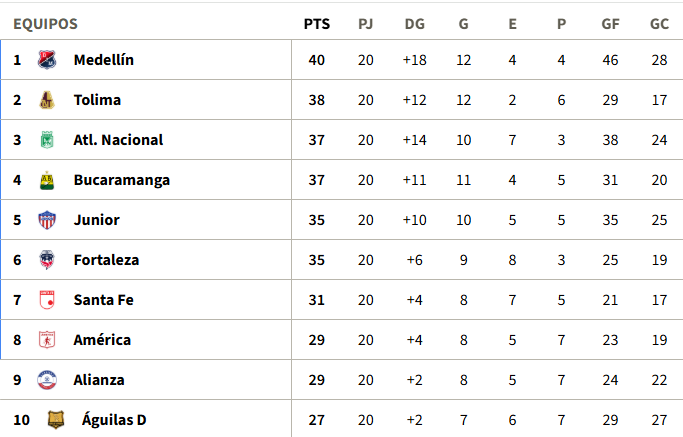Viewport: 683px width, 437px height.
Task: Click the Fortaleza team crest icon
Action: pyautogui.click(x=46, y=260)
